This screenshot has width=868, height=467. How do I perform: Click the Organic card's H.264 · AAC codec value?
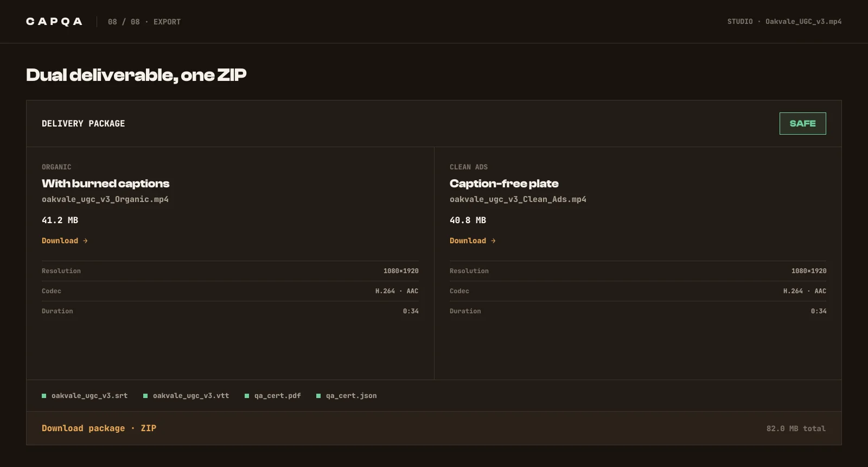(397, 291)
